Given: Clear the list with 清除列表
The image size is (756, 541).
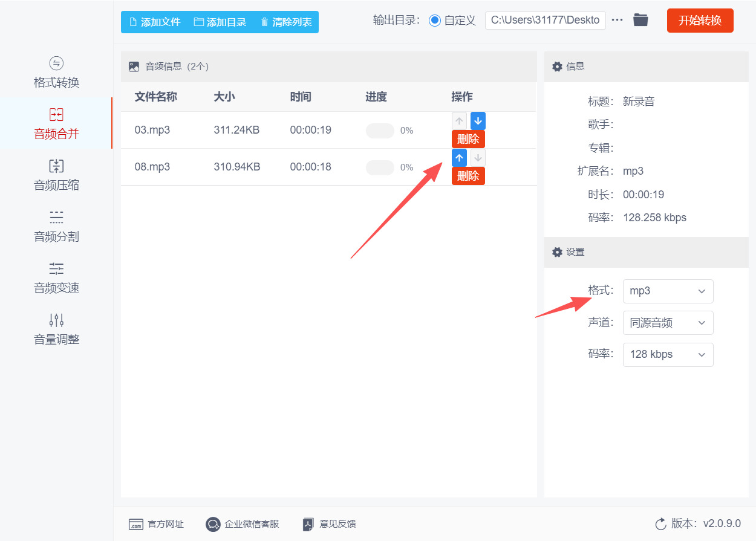Looking at the screenshot, I should pos(286,22).
